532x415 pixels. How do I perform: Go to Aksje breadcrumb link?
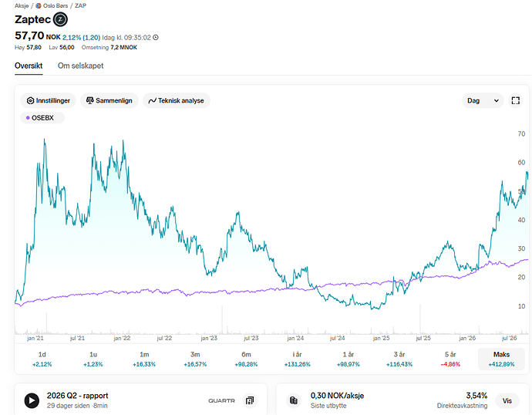click(22, 5)
